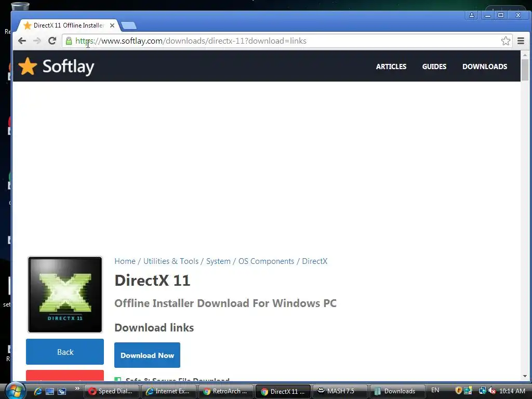Click scrollbar up arrow
The width and height of the screenshot is (532, 399).
525,55
